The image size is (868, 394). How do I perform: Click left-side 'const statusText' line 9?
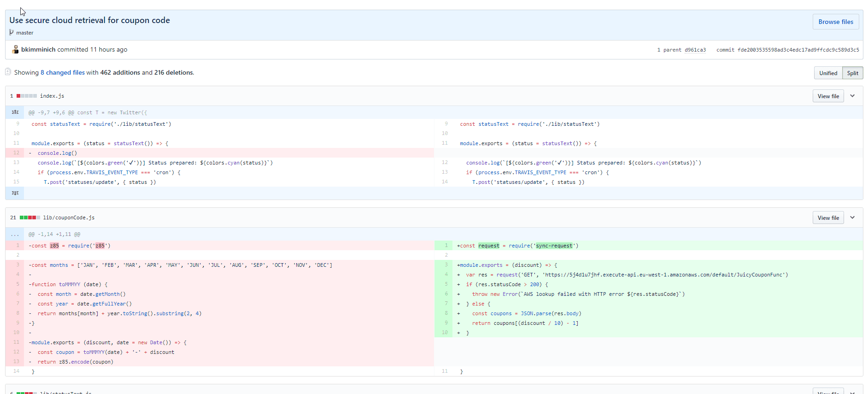coord(229,124)
